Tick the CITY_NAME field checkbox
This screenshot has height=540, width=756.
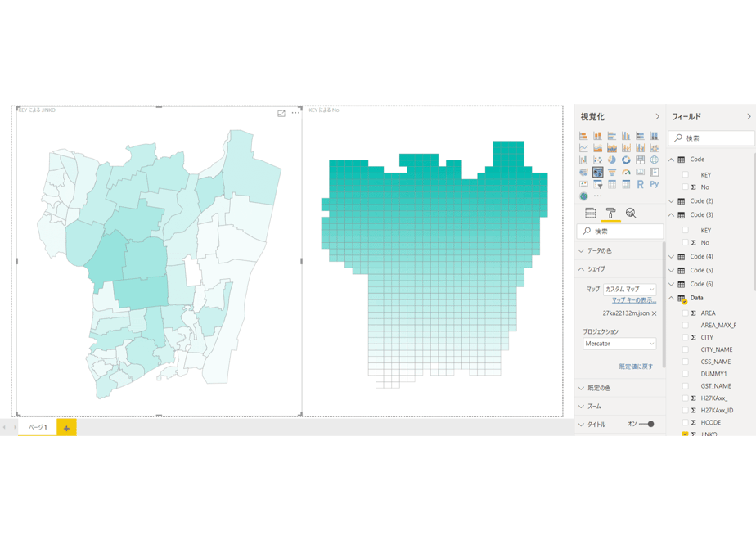tap(685, 349)
